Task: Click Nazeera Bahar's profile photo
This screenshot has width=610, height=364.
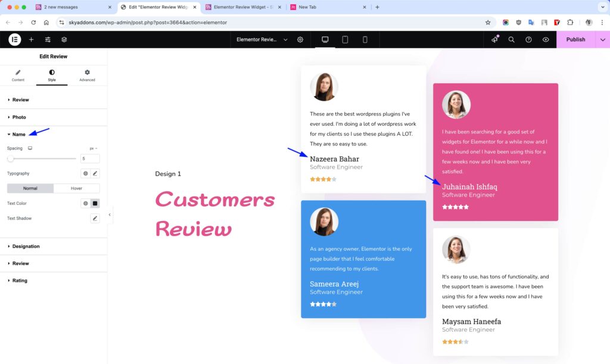Action: pyautogui.click(x=323, y=87)
